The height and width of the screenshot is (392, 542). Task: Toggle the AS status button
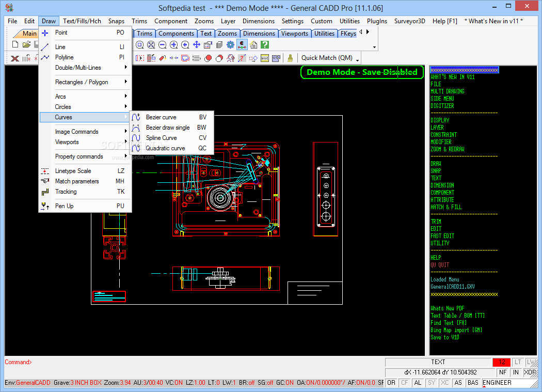pos(458,383)
